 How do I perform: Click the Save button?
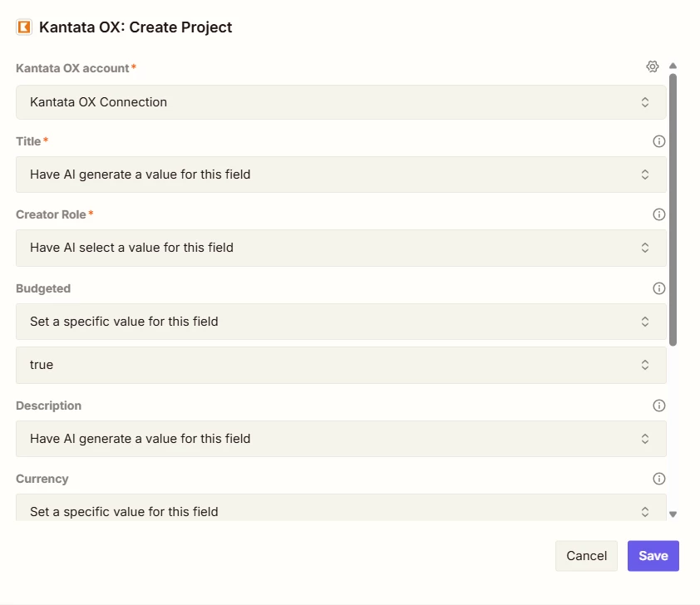[x=653, y=556]
